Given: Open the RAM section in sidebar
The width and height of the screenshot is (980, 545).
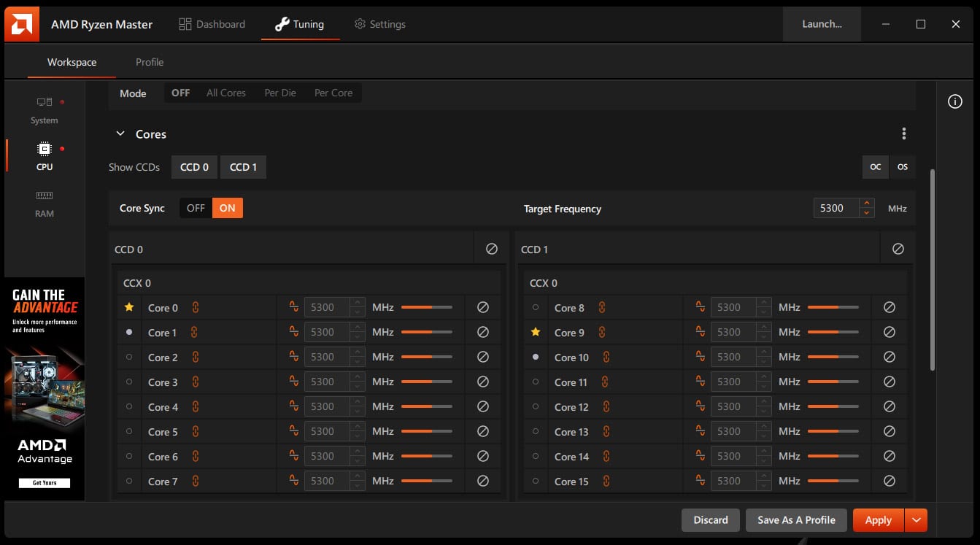Looking at the screenshot, I should click(45, 204).
